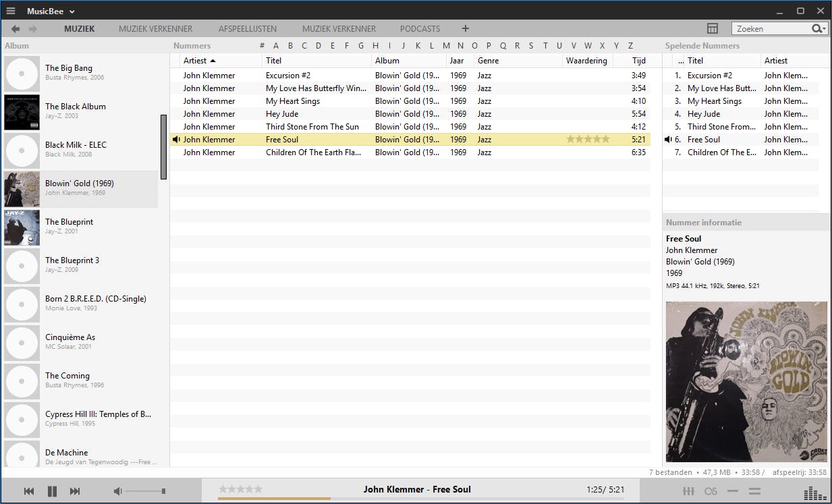The image size is (832, 504).
Task: Select Blowin' Gold (1969) album
Action: [x=81, y=189]
